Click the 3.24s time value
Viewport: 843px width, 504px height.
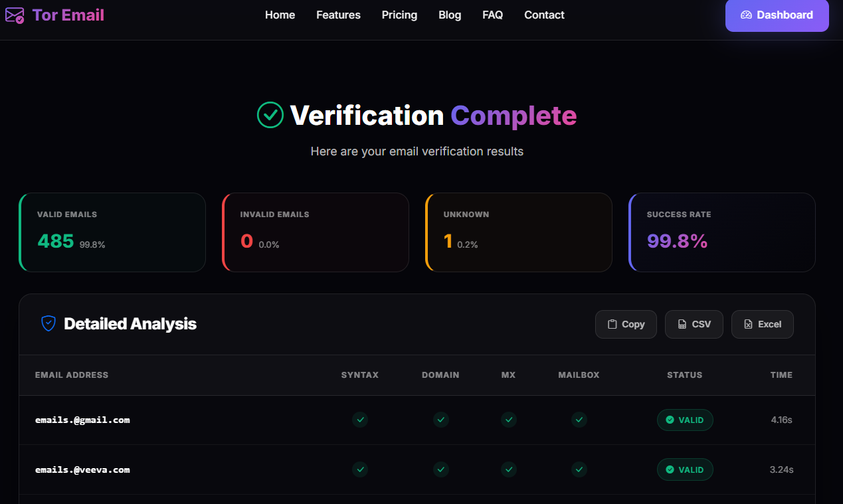(781, 469)
